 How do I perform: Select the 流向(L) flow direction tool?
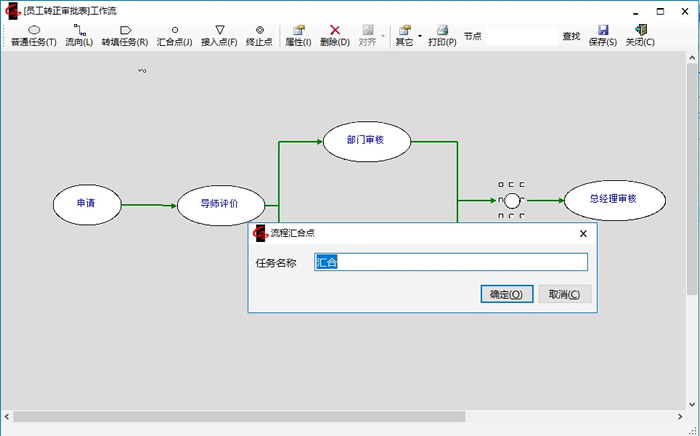pos(79,36)
